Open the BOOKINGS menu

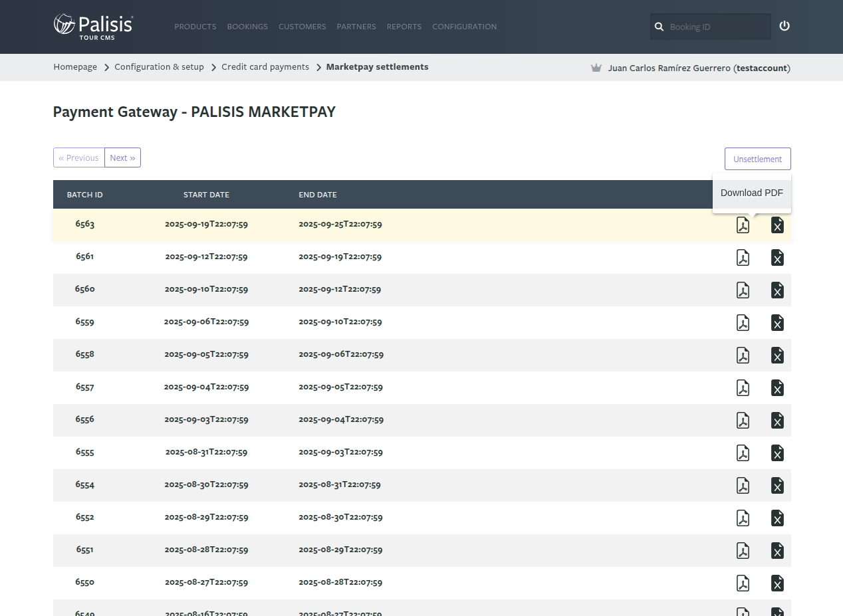click(247, 27)
